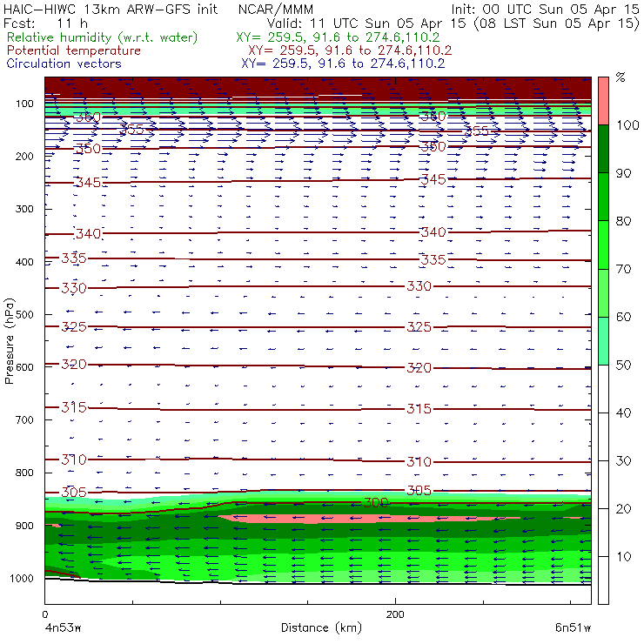Click the '700' pressure axis tick label
Screen dimensions: 644x644
[24, 419]
